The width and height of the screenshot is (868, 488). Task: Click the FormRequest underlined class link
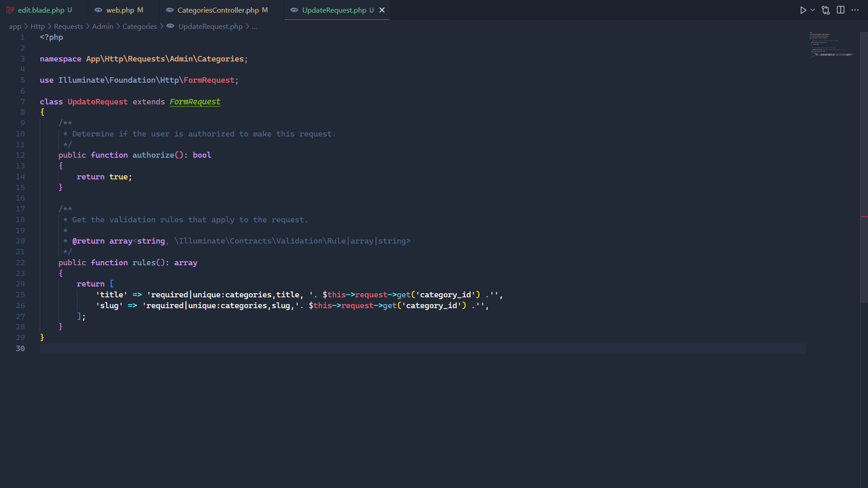tap(195, 102)
